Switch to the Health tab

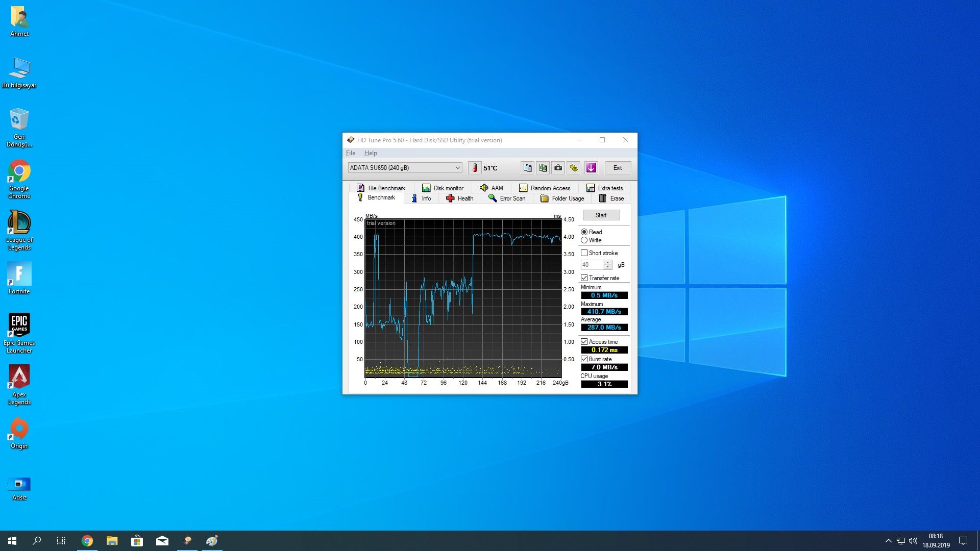click(460, 198)
